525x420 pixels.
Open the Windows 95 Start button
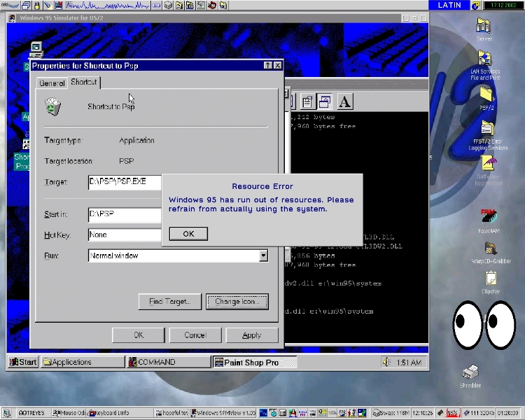pos(23,362)
